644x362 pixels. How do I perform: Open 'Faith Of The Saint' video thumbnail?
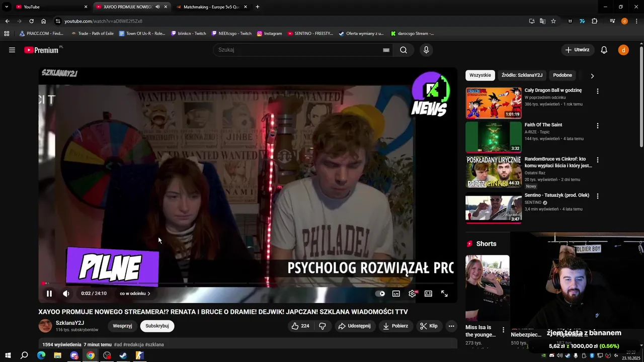494,137
